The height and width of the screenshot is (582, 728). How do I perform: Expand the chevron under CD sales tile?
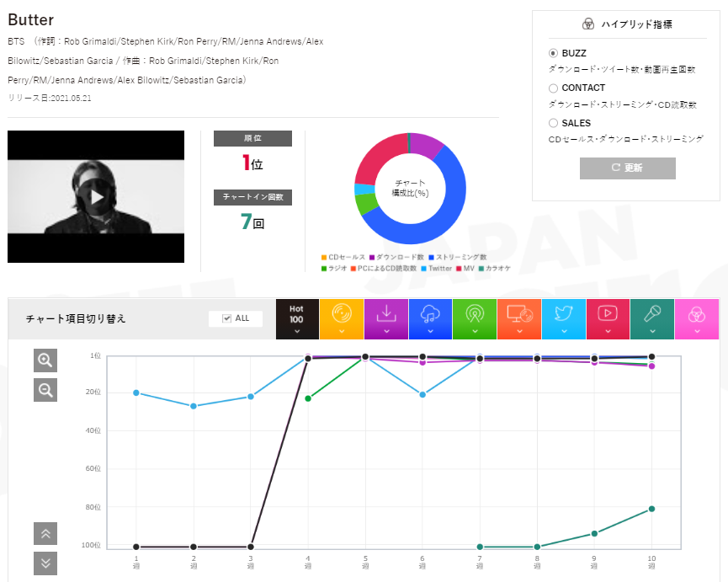point(342,331)
